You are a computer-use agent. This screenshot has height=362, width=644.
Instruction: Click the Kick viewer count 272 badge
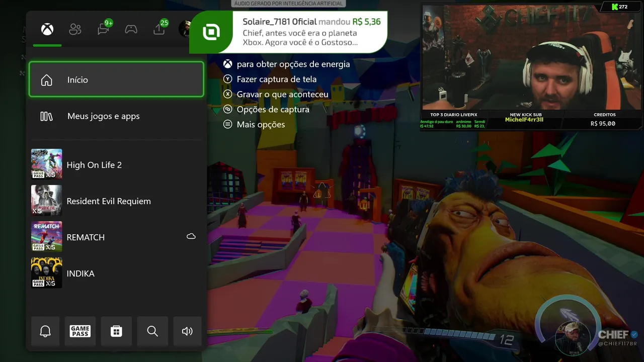coord(619,7)
